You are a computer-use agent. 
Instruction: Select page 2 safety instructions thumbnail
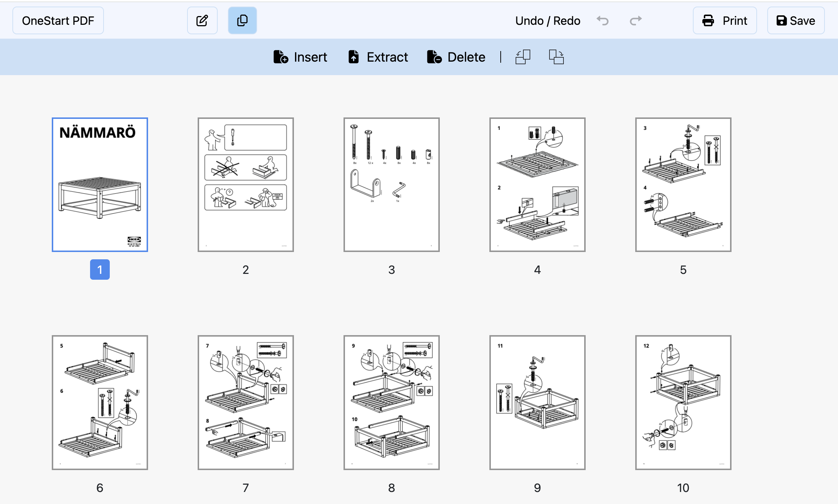(246, 185)
